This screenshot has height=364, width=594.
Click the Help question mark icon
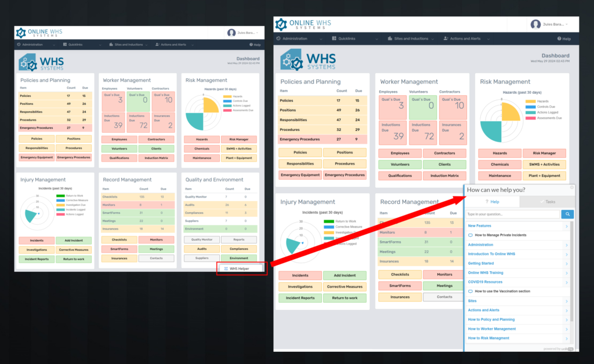(559, 38)
